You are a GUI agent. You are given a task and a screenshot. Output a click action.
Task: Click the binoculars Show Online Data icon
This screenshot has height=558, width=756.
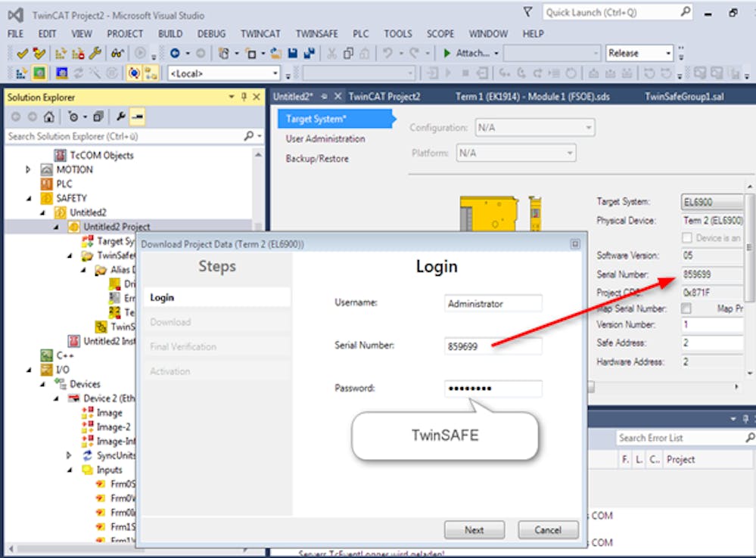[x=117, y=53]
